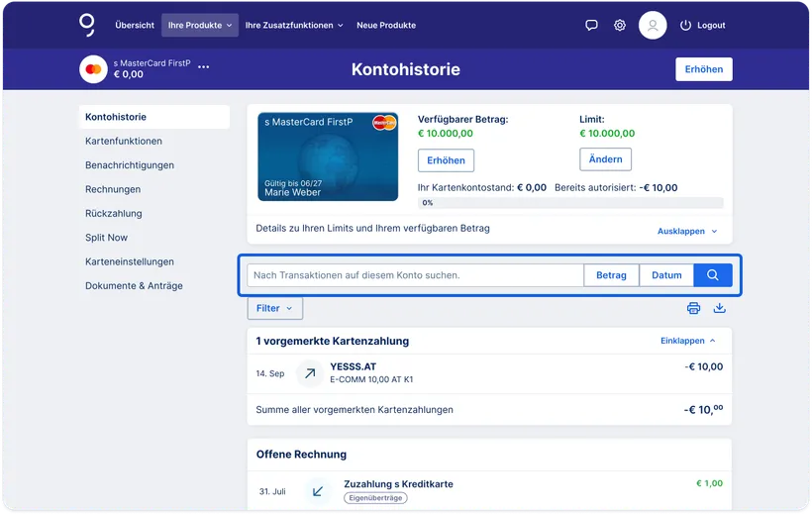812x514 pixels.
Task: Print the transaction list
Action: 693,308
